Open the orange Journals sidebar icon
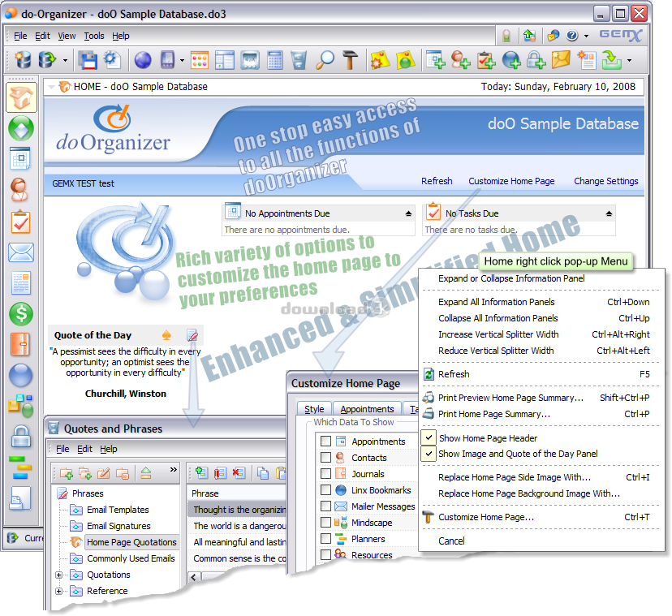This screenshot has height=616, width=672. (x=20, y=344)
